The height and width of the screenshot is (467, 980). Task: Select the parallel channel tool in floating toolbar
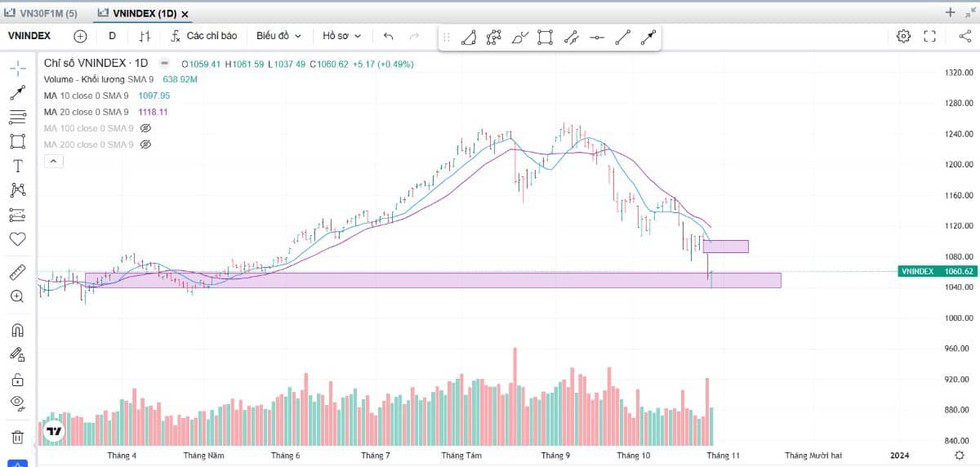pyautogui.click(x=571, y=37)
